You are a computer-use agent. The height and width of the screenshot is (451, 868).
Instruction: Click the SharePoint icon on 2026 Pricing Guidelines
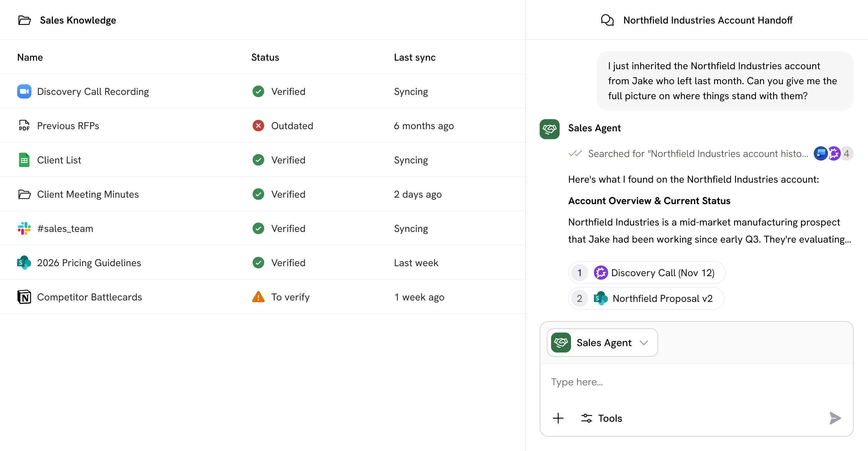pyautogui.click(x=24, y=263)
